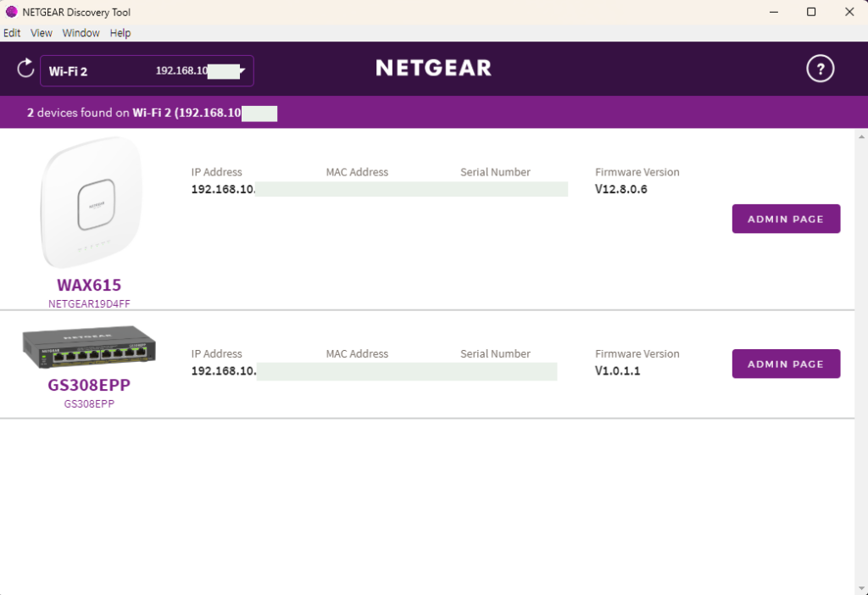Open the Edit menu
868x595 pixels.
(12, 33)
